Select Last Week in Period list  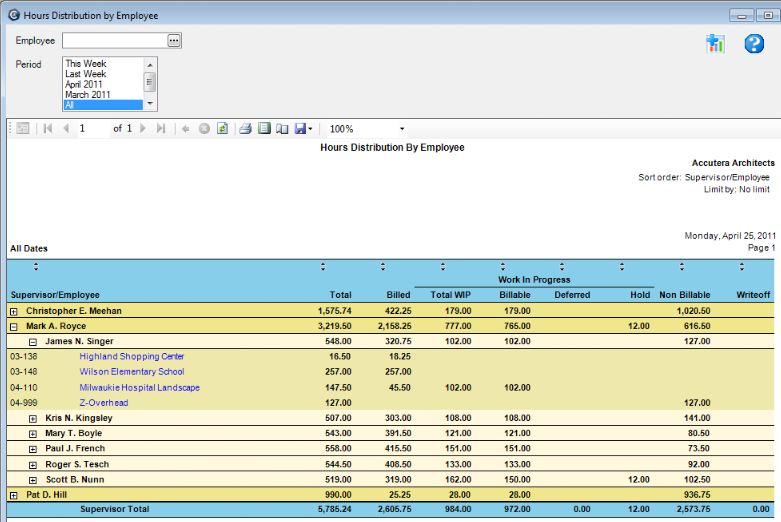tap(86, 74)
